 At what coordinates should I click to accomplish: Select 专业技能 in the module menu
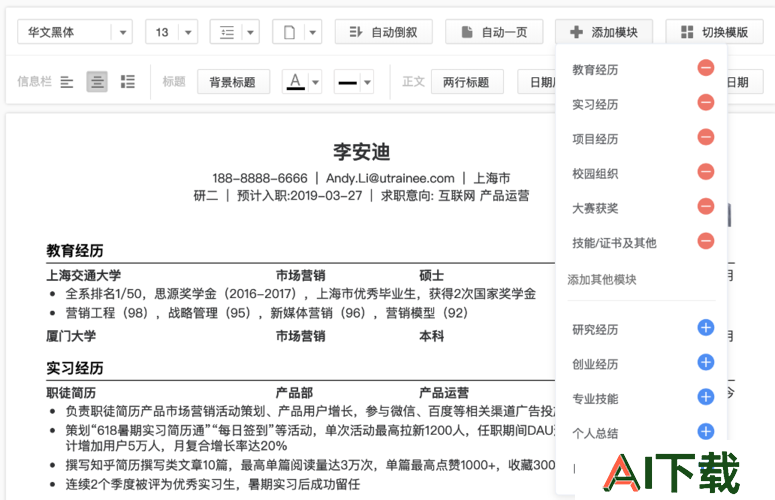[595, 399]
